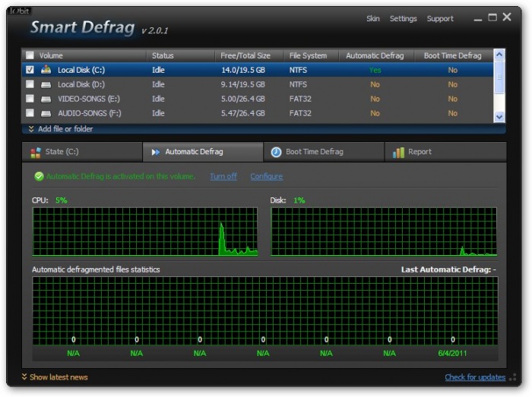Click the volume list scroll up arrow
Screen dimensions: 532x397
pos(499,55)
